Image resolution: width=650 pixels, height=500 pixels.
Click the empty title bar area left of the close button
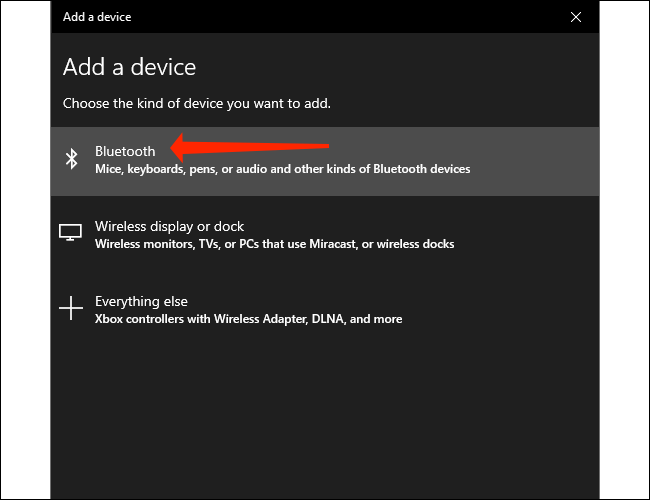pos(400,17)
